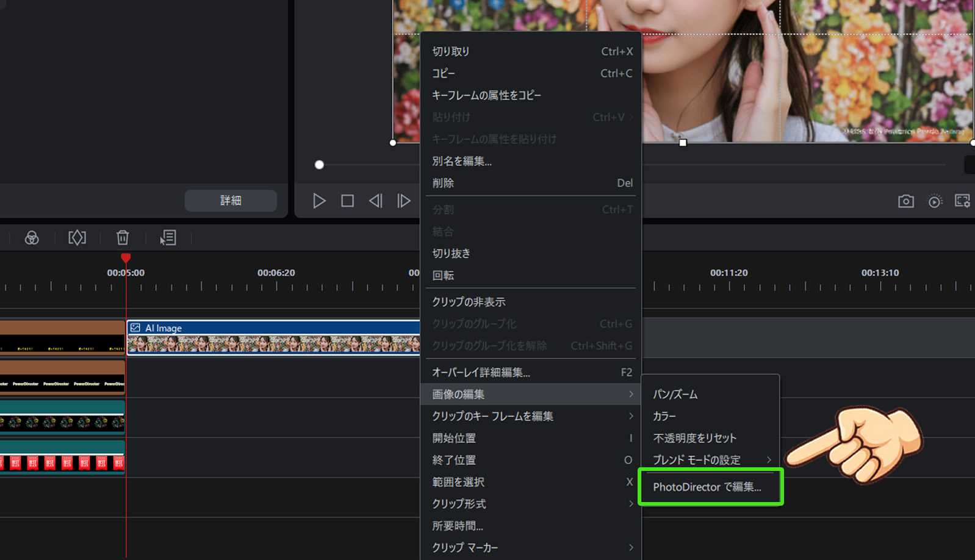
Task: Select 別名を編集... menu entry
Action: coord(531,161)
